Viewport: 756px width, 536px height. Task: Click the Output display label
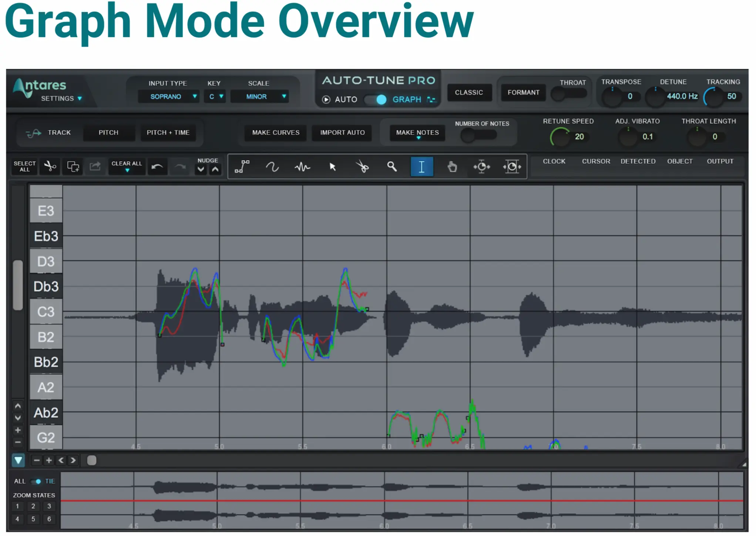click(720, 162)
